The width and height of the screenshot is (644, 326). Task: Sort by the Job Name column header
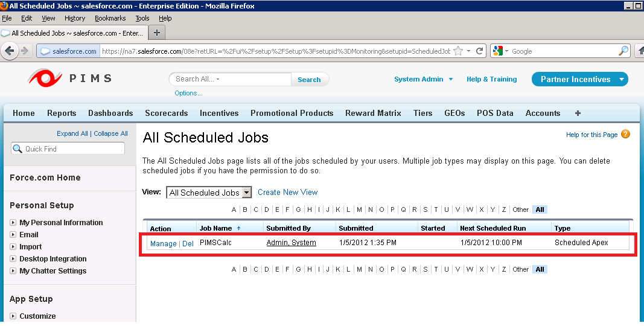coord(215,228)
